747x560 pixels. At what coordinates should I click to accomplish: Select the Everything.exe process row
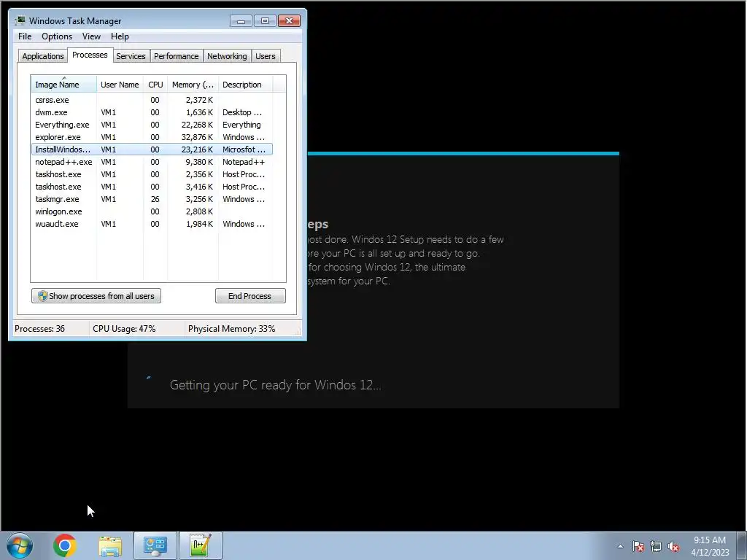tap(152, 125)
